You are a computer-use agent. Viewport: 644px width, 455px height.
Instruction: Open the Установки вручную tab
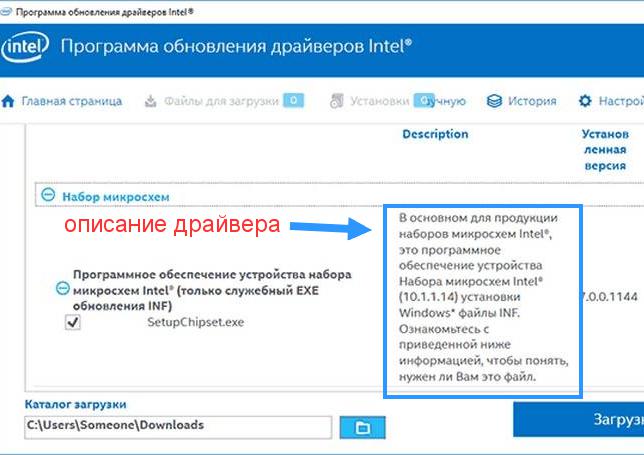point(408,101)
